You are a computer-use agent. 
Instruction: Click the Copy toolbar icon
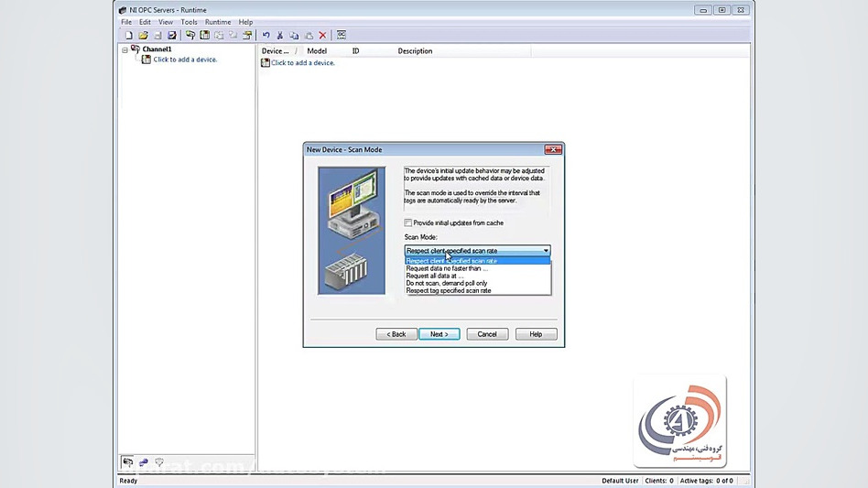[x=295, y=36]
